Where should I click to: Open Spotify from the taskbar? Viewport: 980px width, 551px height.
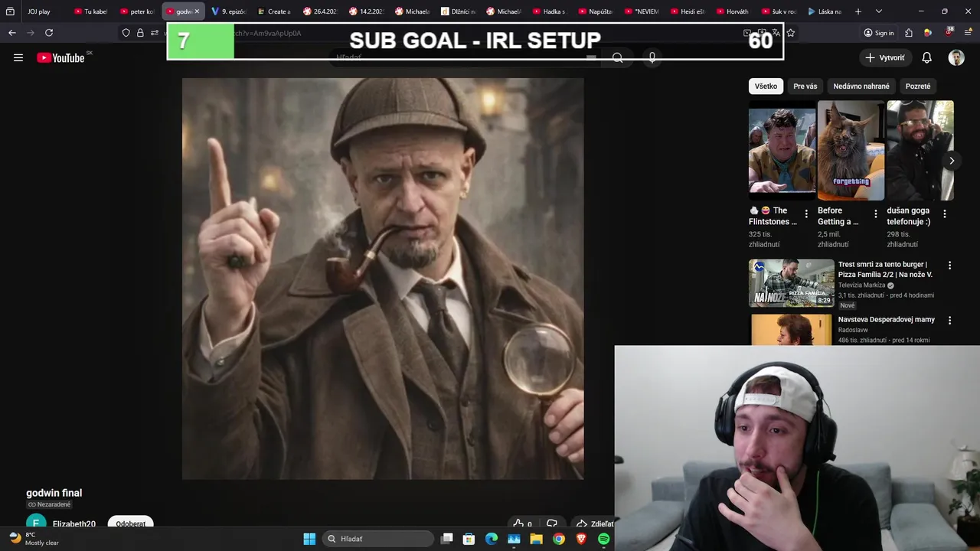coord(603,539)
